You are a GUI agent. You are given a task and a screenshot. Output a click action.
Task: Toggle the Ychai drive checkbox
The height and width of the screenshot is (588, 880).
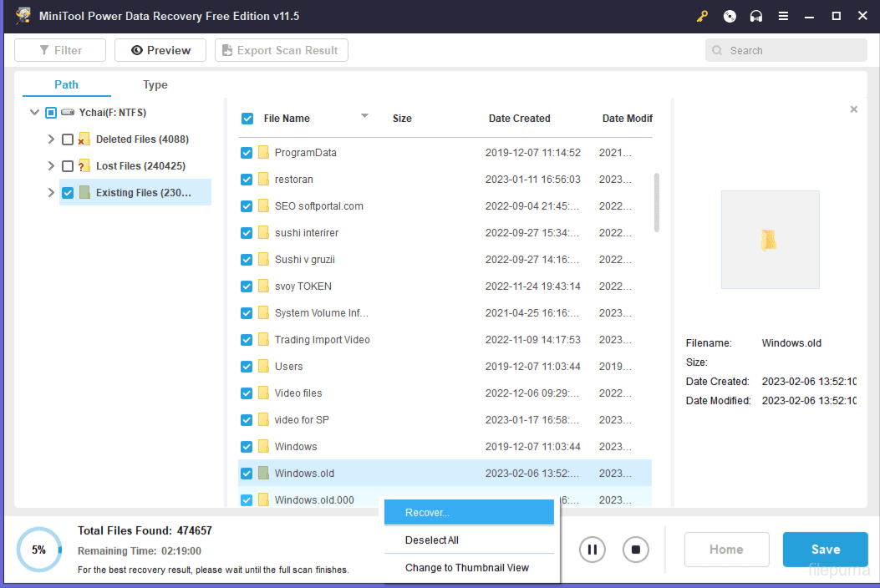pyautogui.click(x=50, y=113)
